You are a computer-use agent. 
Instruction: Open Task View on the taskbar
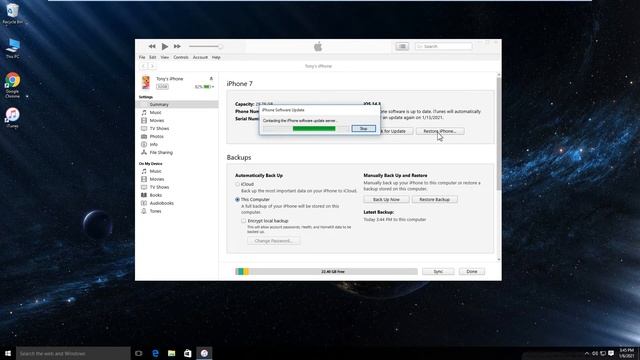click(139, 353)
